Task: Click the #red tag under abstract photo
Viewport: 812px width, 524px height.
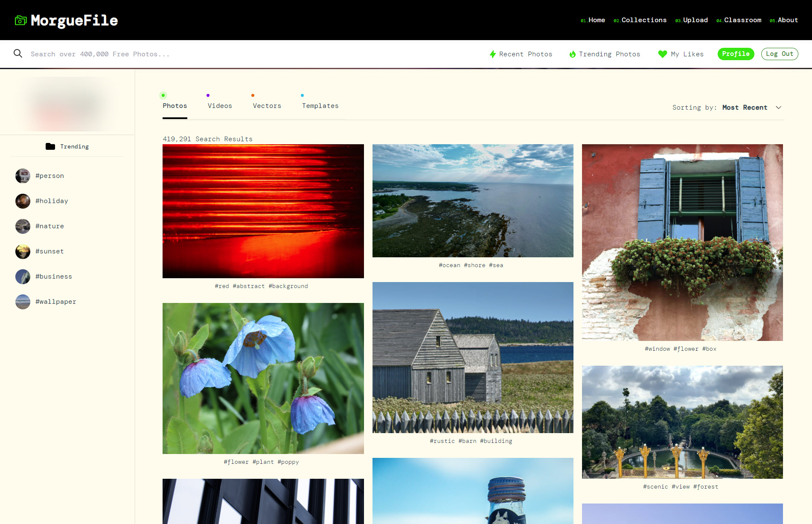Action: click(x=222, y=286)
